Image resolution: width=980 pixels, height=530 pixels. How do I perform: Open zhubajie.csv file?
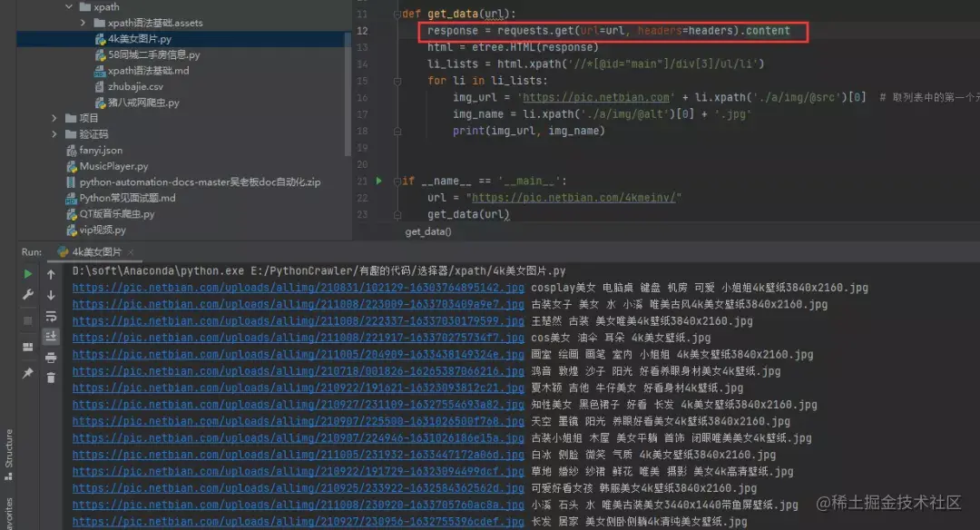(x=135, y=86)
